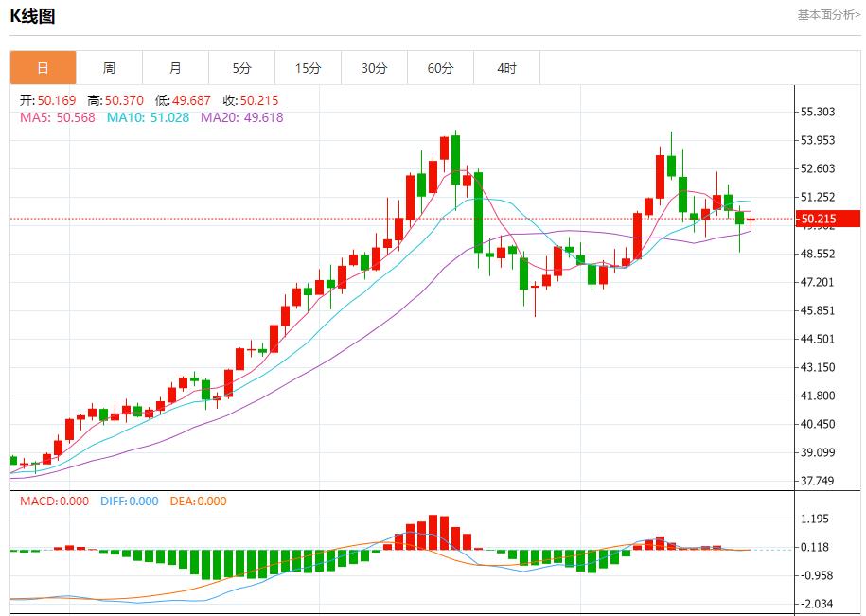This screenshot has height=616, width=866.
Task: Open the 30分 thirty-minute chart
Action: pyautogui.click(x=375, y=67)
